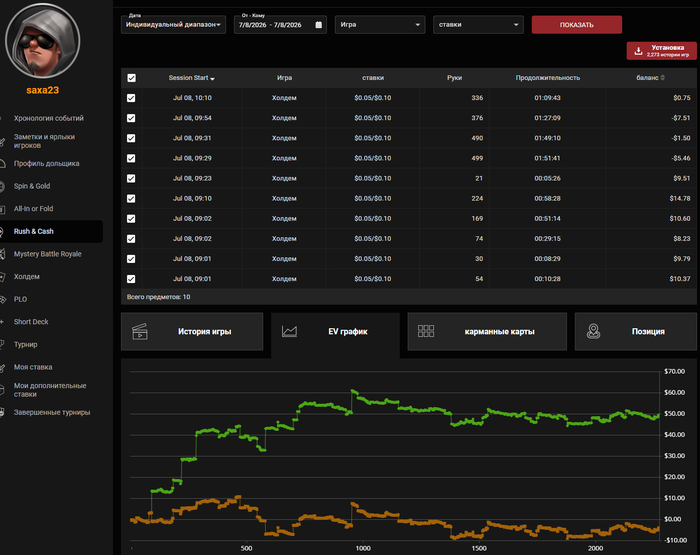Viewport: 700px width, 555px height.
Task: Click the Rush & Cash sidebar icon
Action: click(2, 231)
